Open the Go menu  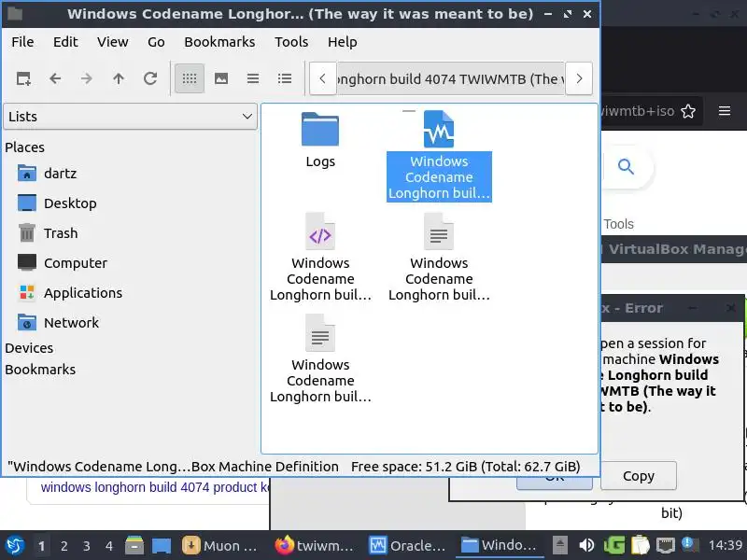(156, 42)
